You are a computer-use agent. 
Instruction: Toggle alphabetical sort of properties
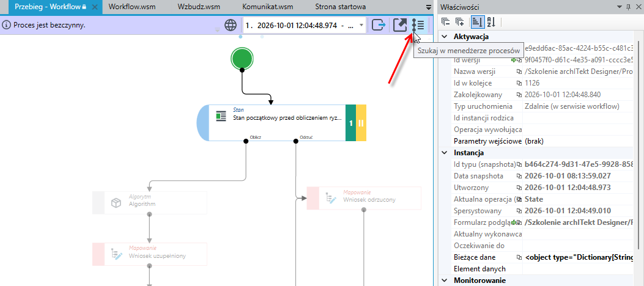coord(491,22)
